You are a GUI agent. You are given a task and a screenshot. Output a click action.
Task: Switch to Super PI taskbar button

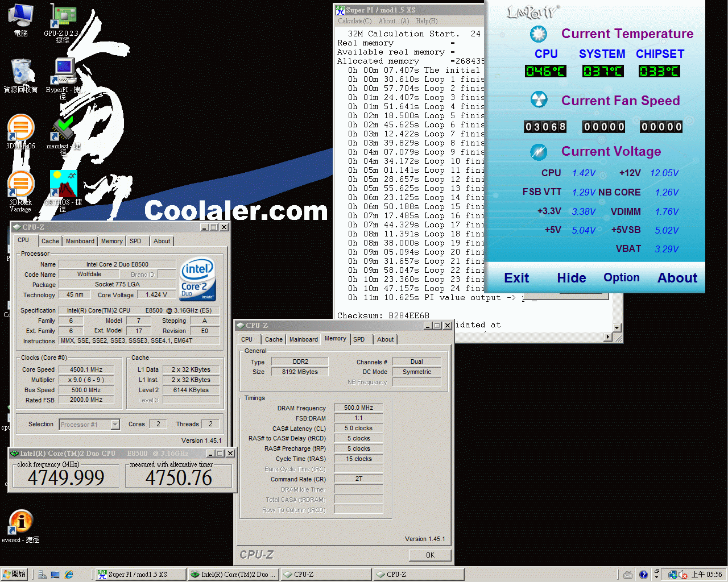pyautogui.click(x=140, y=575)
